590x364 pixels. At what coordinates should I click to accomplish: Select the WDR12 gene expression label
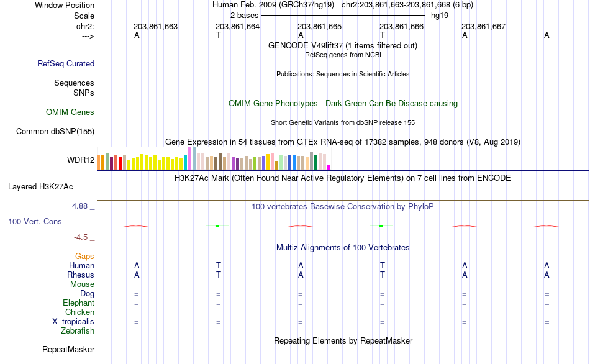pyautogui.click(x=81, y=160)
